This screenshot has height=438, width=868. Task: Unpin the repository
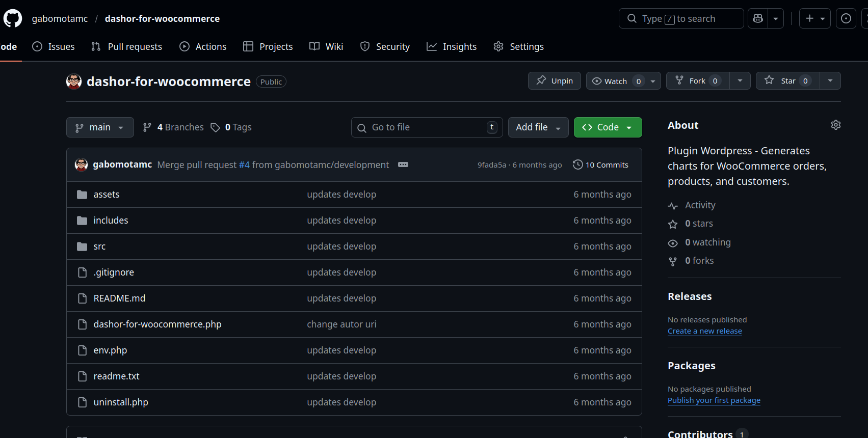[x=554, y=81]
